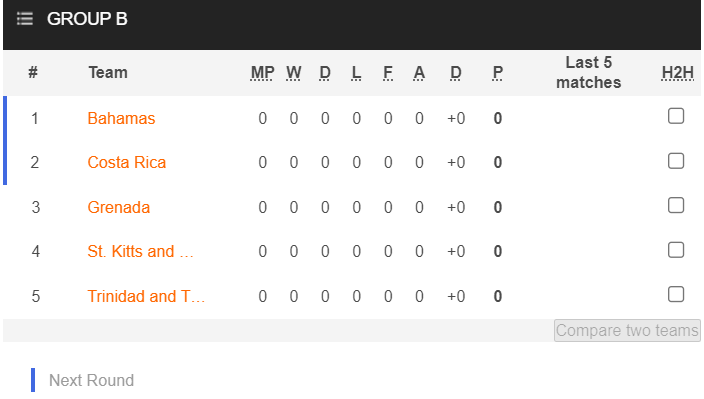Image resolution: width=704 pixels, height=399 pixels.
Task: Open the St. Kitts and ... link
Action: [140, 251]
